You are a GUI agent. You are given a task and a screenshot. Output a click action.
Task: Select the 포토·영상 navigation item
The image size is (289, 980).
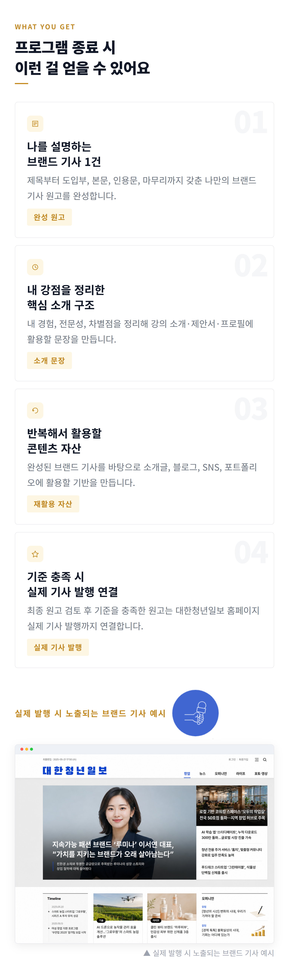(261, 773)
